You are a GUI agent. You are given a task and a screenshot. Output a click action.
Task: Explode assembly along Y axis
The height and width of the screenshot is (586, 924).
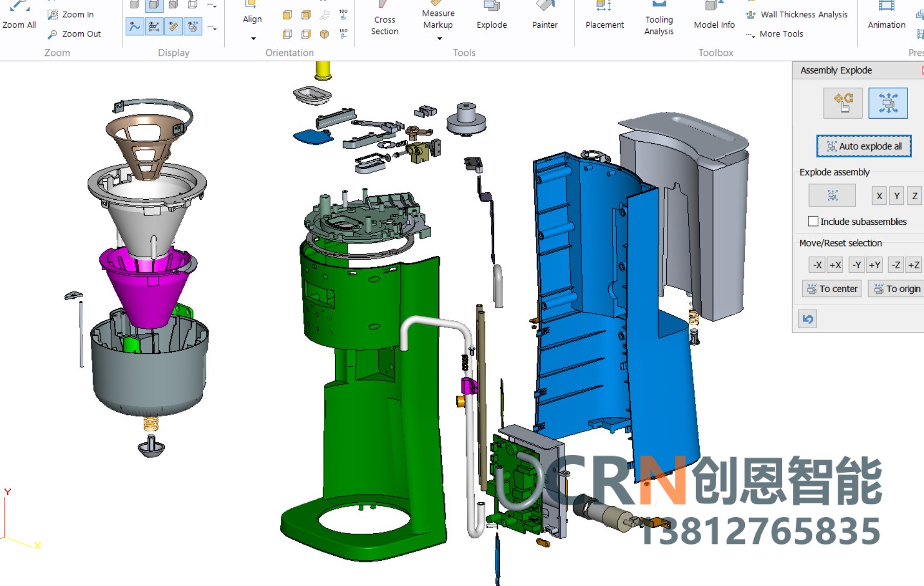(x=897, y=196)
